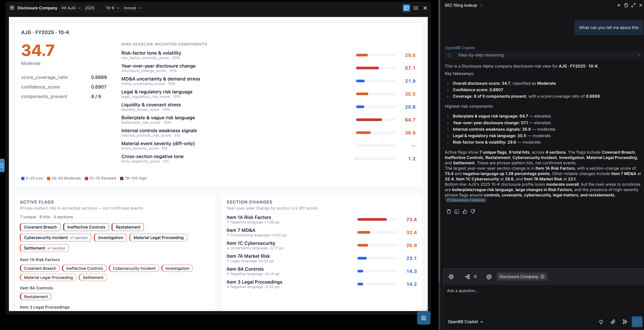Click the Disclosure Company citation chip

pos(466,200)
